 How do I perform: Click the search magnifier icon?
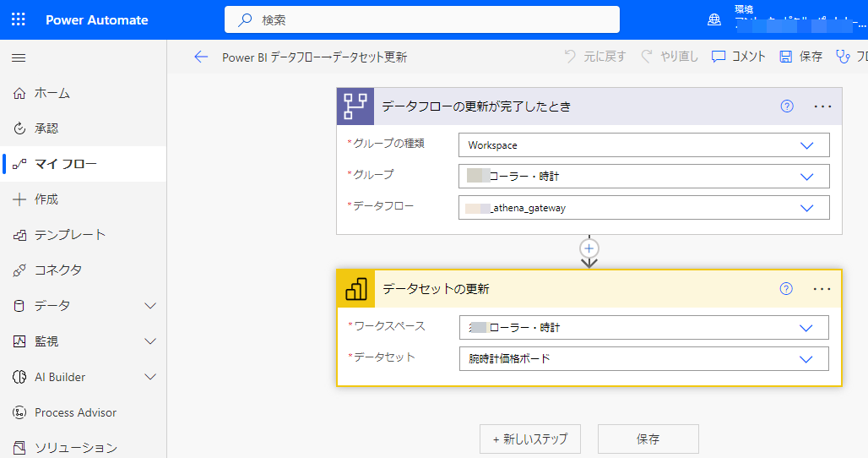click(245, 20)
